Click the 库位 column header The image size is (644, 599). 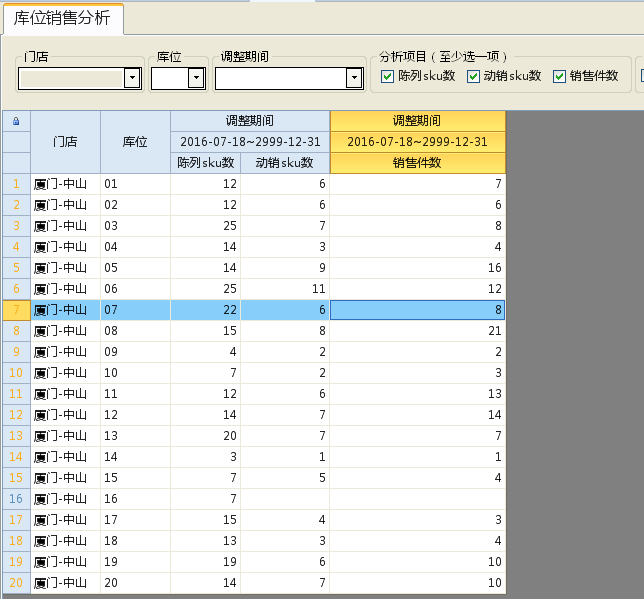pyautogui.click(x=135, y=142)
